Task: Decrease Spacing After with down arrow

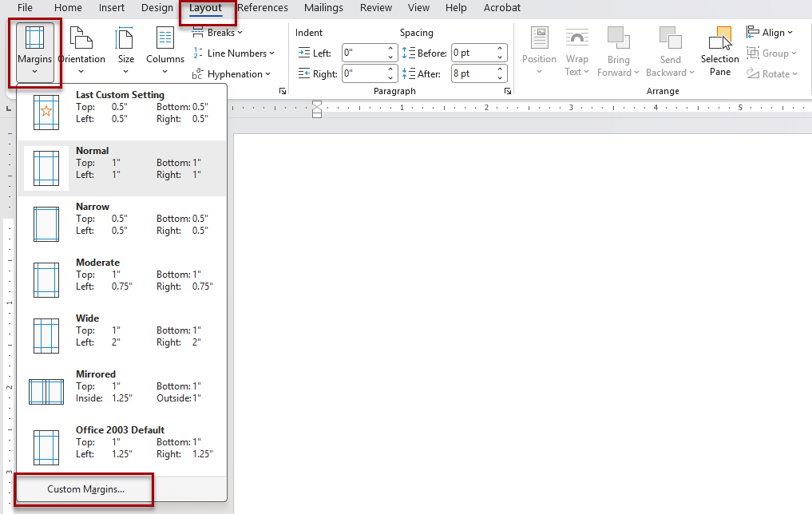Action: [x=501, y=78]
